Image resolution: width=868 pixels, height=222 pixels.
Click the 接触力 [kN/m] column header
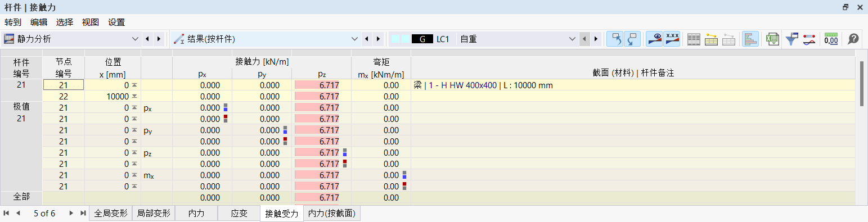click(262, 62)
